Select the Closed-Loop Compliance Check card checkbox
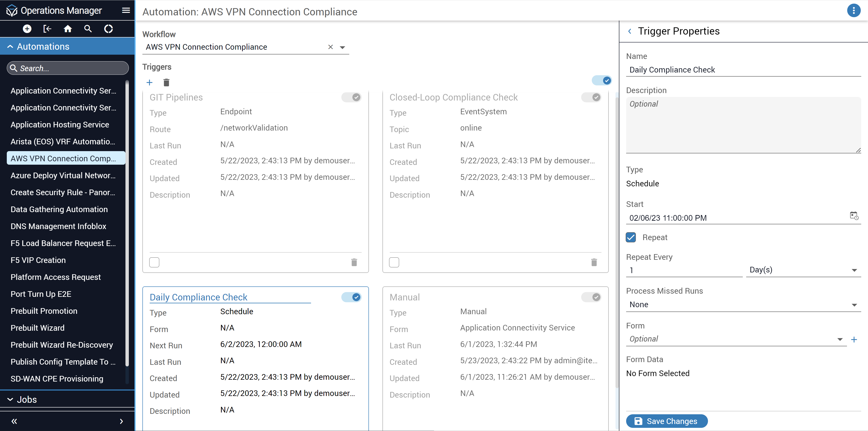This screenshot has height=431, width=868. coord(394,262)
